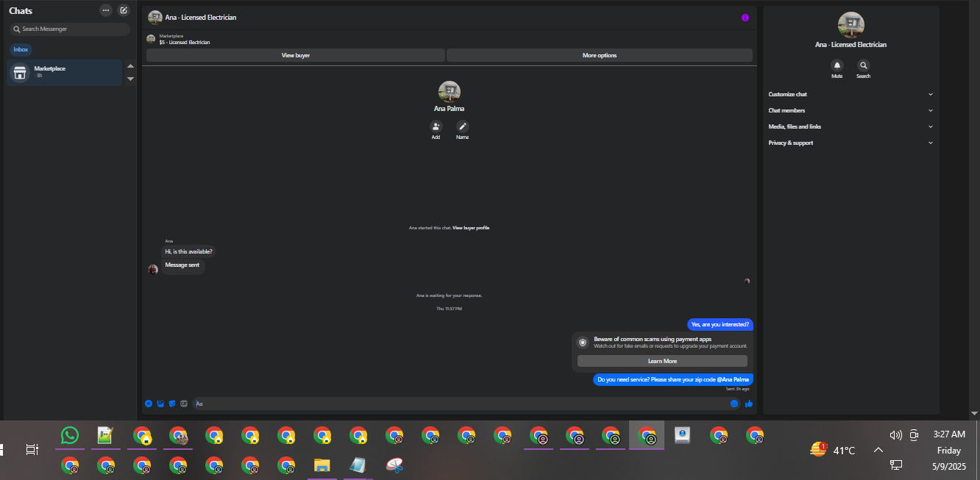Click the header title Ana · Licensed Electrician

201,18
